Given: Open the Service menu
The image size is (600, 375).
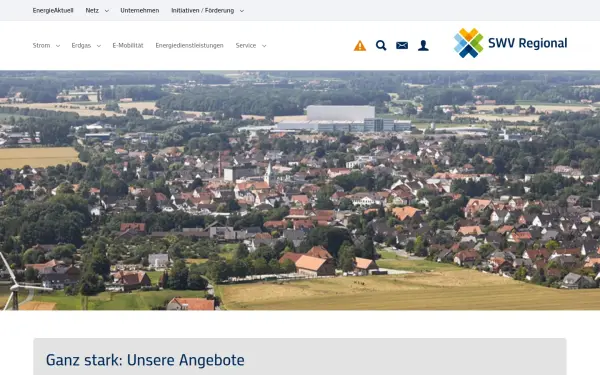Looking at the screenshot, I should click(x=246, y=46).
